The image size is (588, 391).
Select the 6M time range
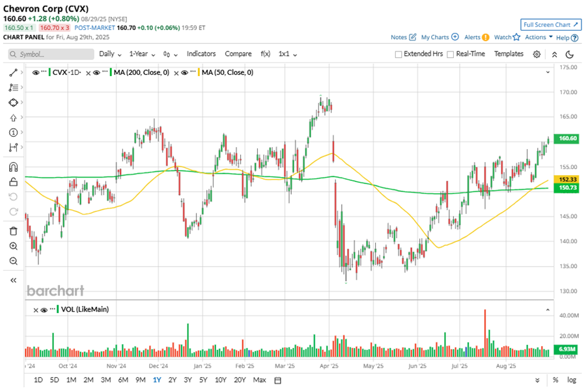coord(123,380)
